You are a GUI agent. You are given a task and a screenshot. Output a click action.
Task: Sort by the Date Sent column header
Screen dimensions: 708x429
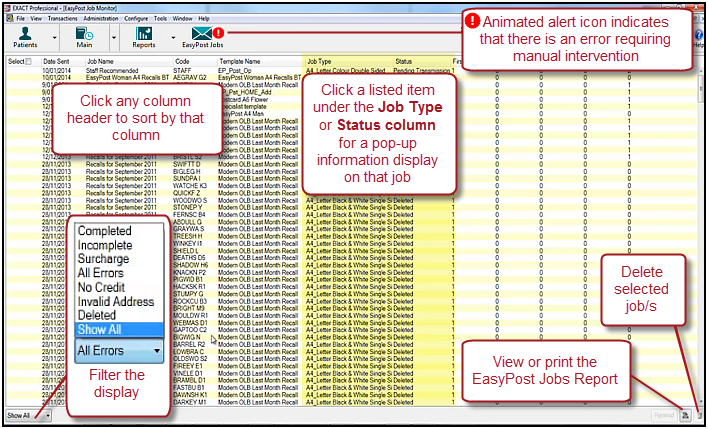click(56, 61)
